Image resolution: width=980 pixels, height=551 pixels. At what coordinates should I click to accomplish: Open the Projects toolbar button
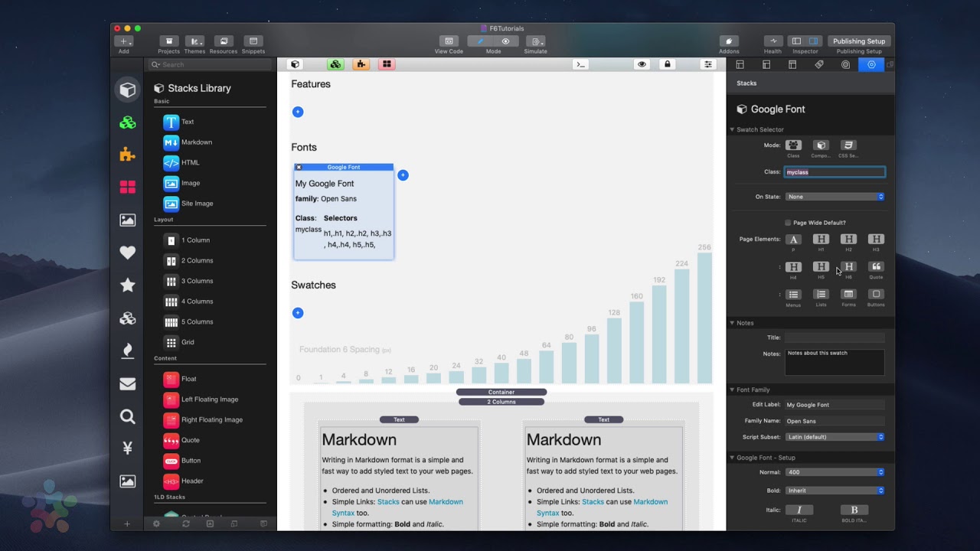click(169, 41)
